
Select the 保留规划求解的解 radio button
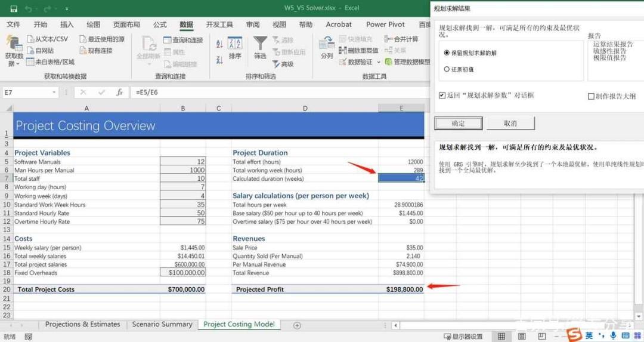point(447,53)
